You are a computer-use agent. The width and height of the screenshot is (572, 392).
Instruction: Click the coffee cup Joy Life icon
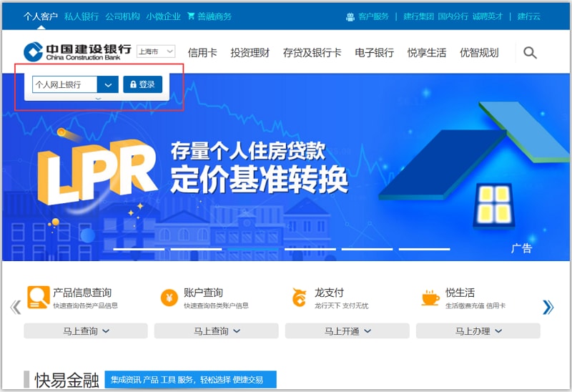430,298
